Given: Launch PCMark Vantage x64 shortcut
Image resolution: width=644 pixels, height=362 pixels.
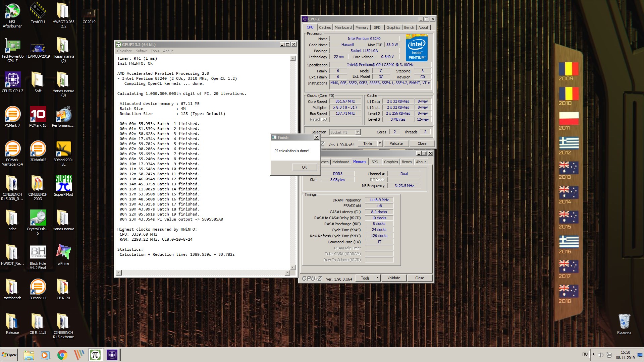Looking at the screenshot, I should coord(12,154).
